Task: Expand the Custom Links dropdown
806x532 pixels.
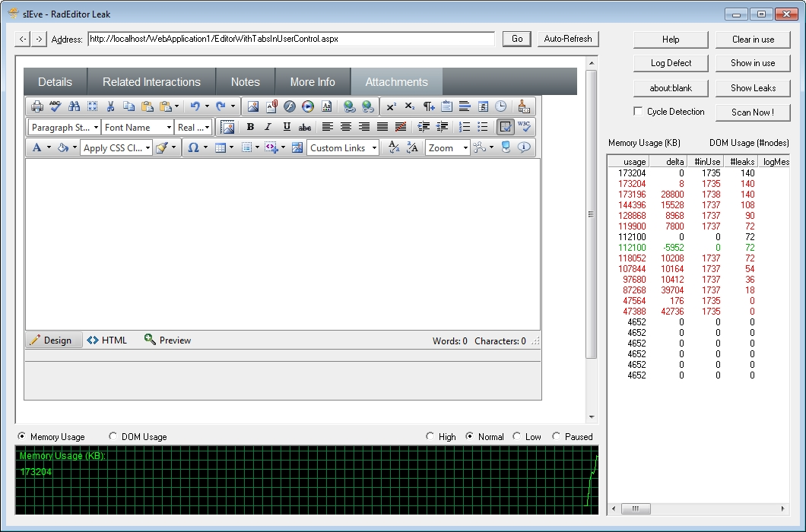Action: pos(343,148)
